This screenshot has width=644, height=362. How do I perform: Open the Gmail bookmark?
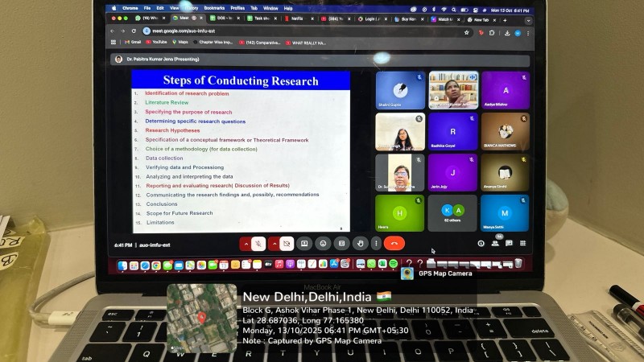point(135,42)
